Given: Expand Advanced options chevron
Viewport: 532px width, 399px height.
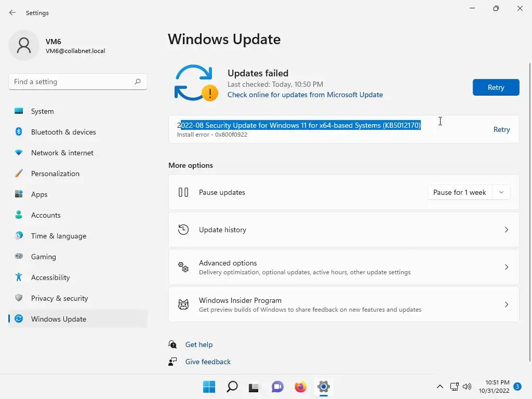Looking at the screenshot, I should coord(506,267).
